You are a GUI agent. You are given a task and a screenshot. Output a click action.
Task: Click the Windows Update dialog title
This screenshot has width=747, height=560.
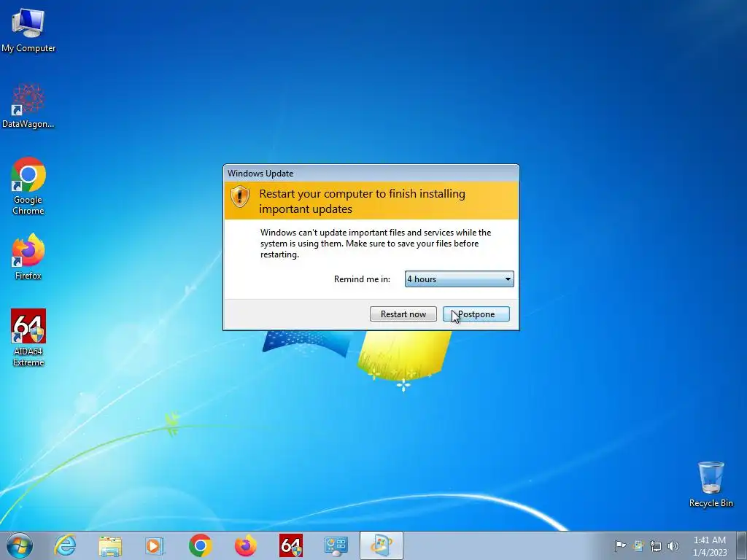tap(260, 174)
